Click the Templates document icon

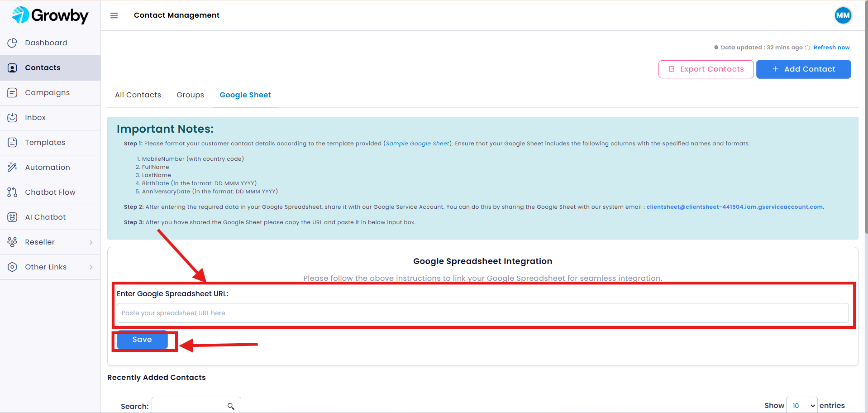[x=12, y=143]
